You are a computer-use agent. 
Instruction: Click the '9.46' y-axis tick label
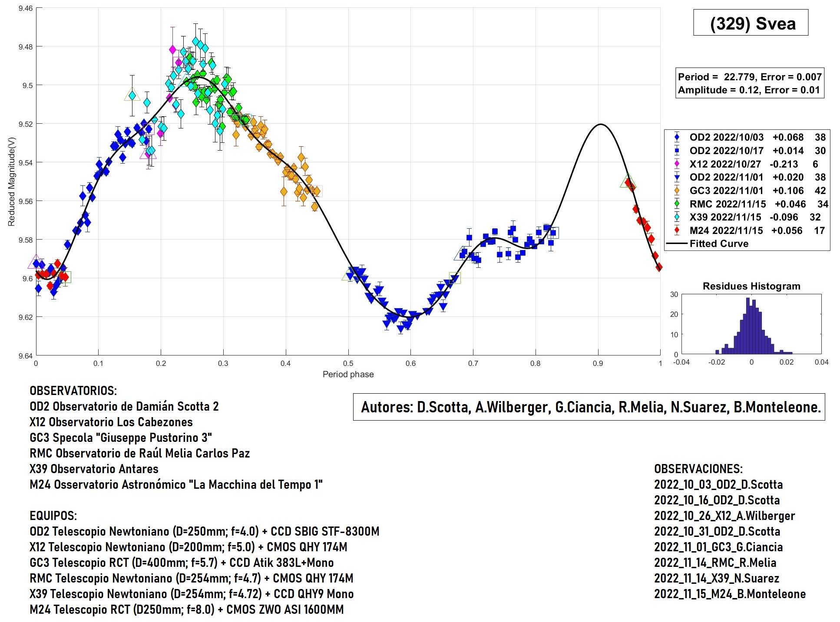click(25, 8)
